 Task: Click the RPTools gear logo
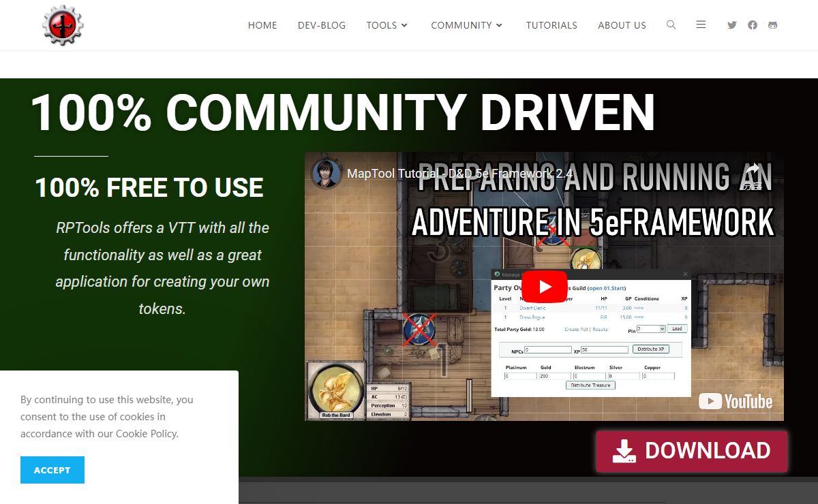[63, 25]
